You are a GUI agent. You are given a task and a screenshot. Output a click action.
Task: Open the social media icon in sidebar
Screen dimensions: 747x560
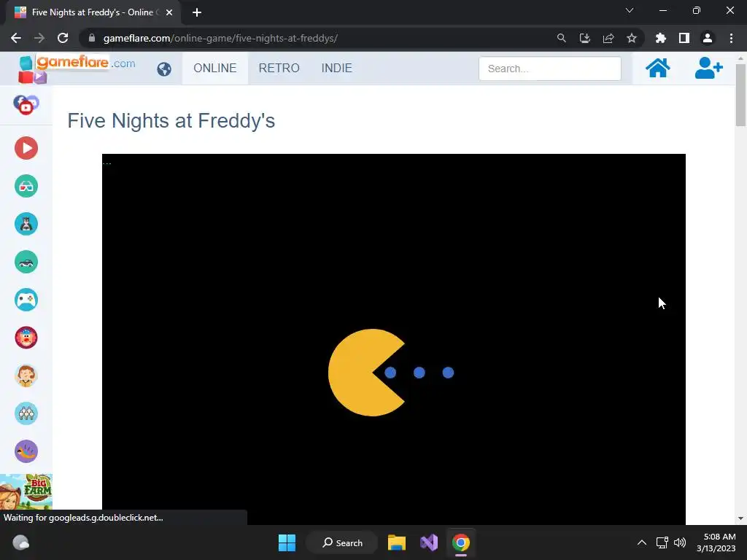pos(26,105)
